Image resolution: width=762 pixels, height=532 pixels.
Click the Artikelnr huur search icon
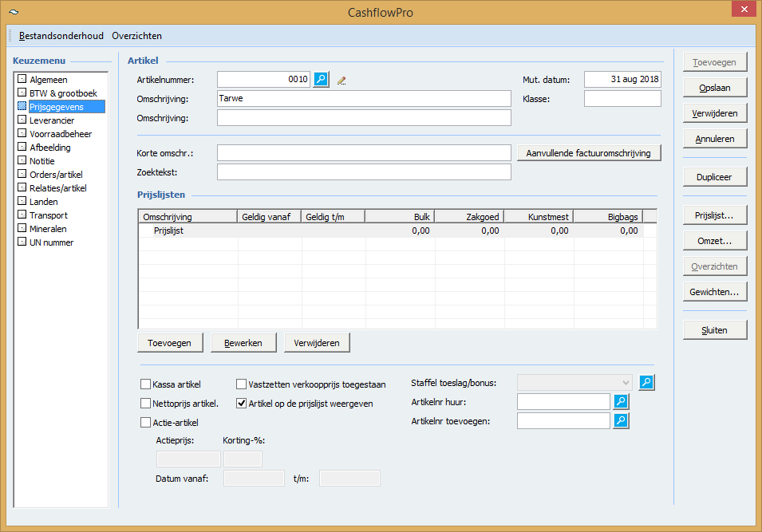pyautogui.click(x=621, y=401)
